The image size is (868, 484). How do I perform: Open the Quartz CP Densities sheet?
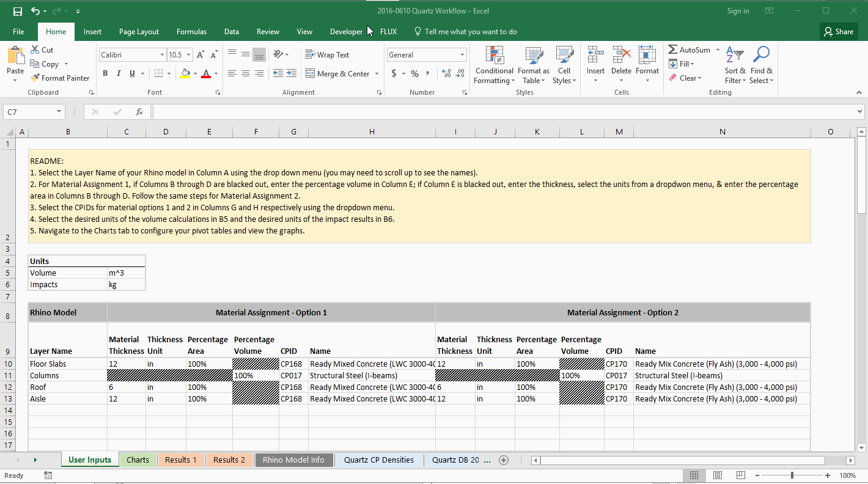pos(379,460)
